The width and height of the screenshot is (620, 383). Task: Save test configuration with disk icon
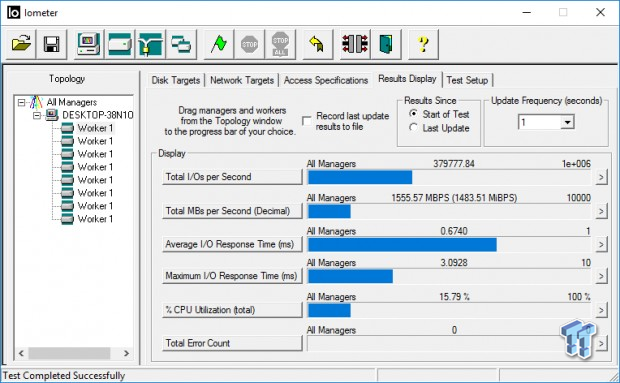(x=52, y=44)
